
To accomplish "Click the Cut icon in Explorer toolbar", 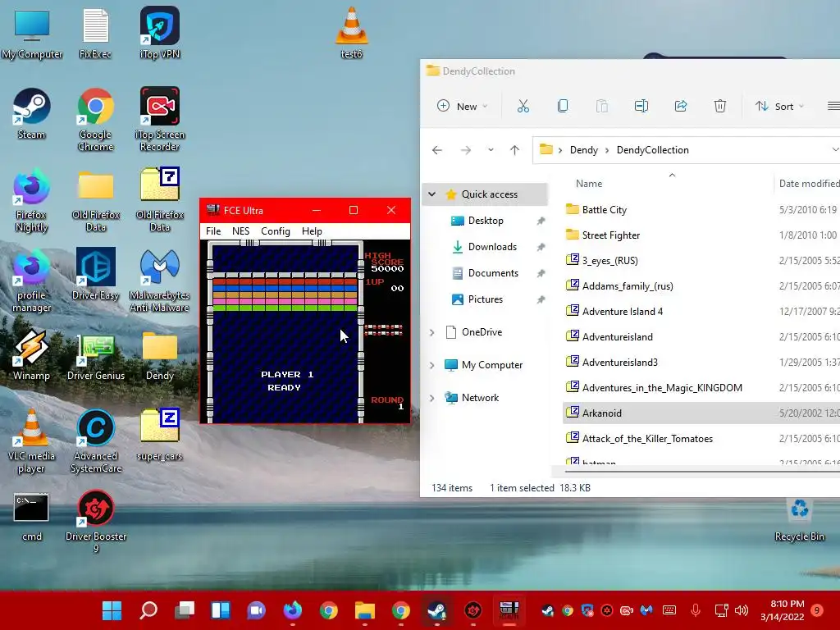I will coord(523,106).
